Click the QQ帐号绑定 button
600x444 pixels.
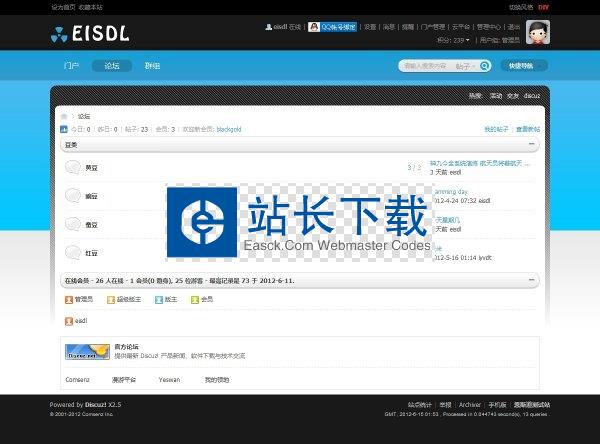click(333, 27)
